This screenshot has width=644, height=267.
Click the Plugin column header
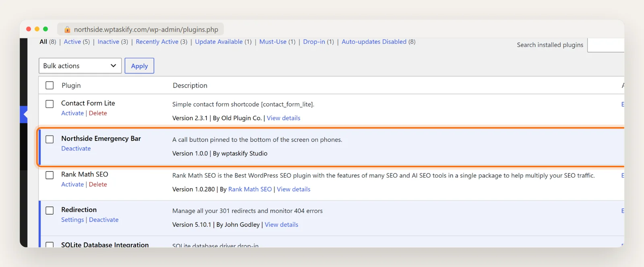click(x=71, y=85)
